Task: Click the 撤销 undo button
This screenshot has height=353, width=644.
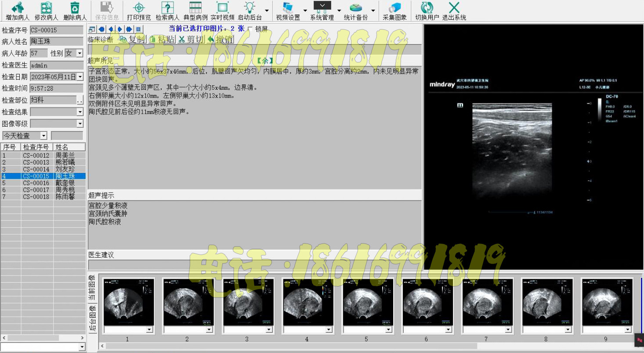Action: coord(220,39)
